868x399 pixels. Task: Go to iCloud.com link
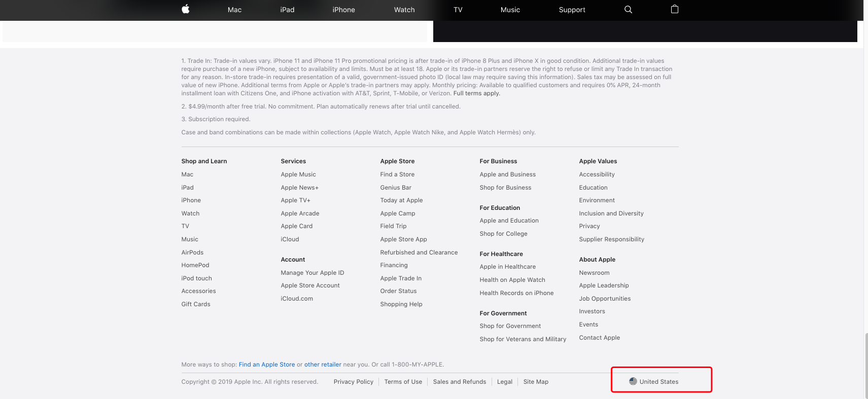[x=297, y=299]
